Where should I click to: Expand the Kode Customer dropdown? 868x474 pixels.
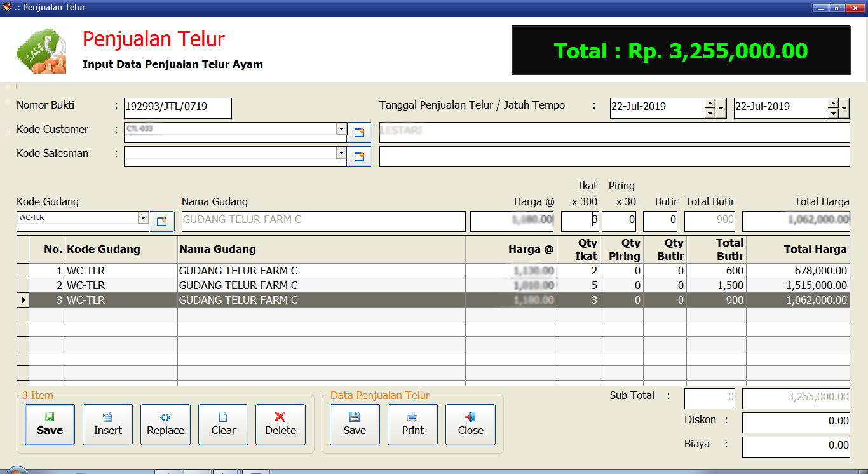click(x=341, y=129)
